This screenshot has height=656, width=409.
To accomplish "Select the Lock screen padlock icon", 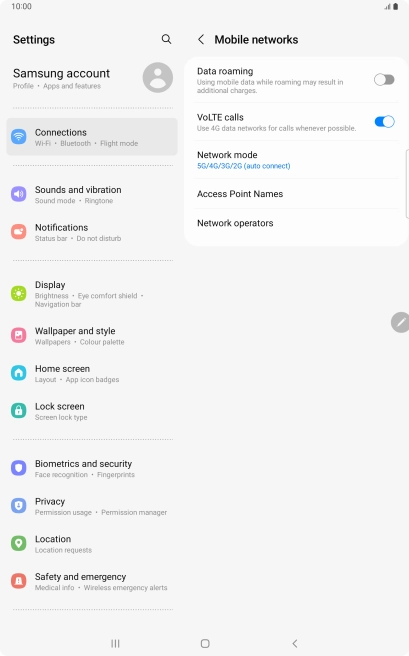I will tap(18, 411).
